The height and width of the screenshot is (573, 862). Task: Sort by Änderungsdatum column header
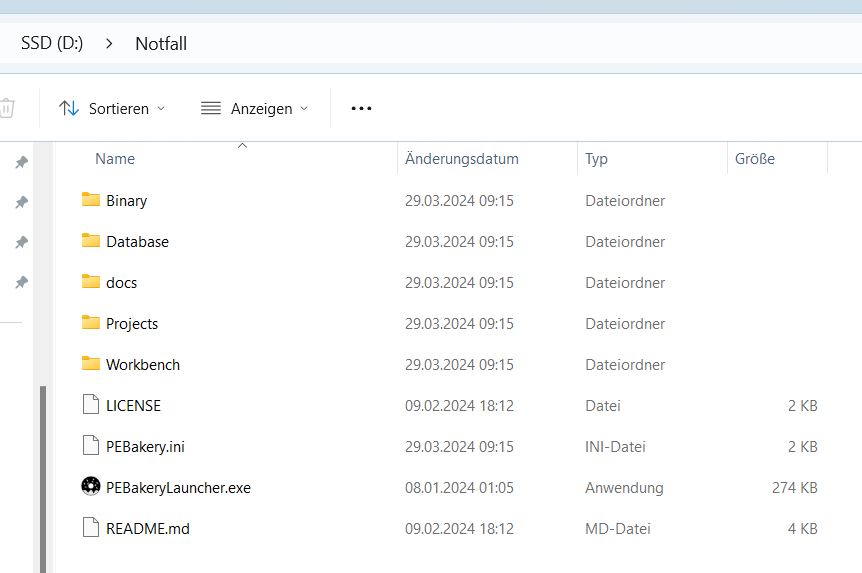coord(462,158)
